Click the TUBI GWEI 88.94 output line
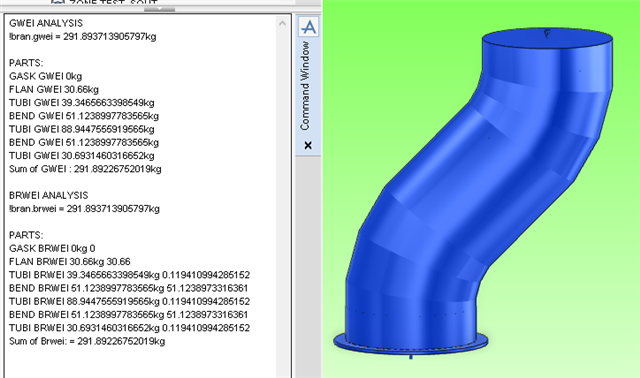The height and width of the screenshot is (378, 640). click(x=82, y=129)
